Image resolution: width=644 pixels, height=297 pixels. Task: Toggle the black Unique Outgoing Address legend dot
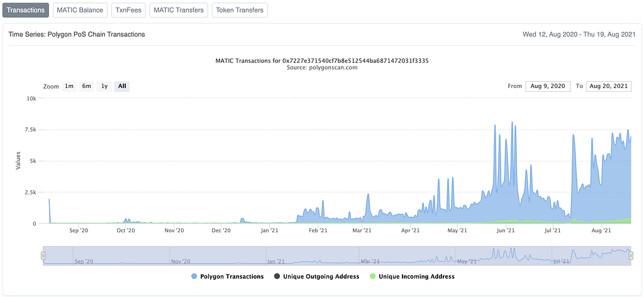pyautogui.click(x=277, y=276)
